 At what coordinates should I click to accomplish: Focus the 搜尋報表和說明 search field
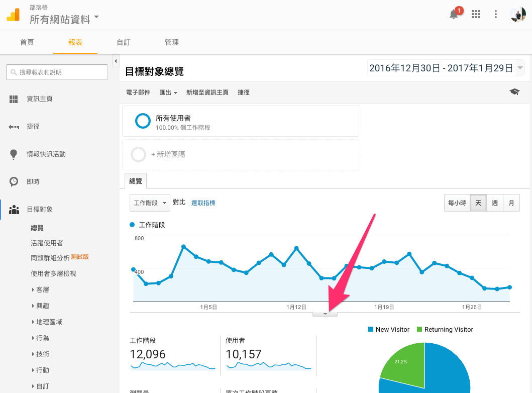[x=57, y=72]
